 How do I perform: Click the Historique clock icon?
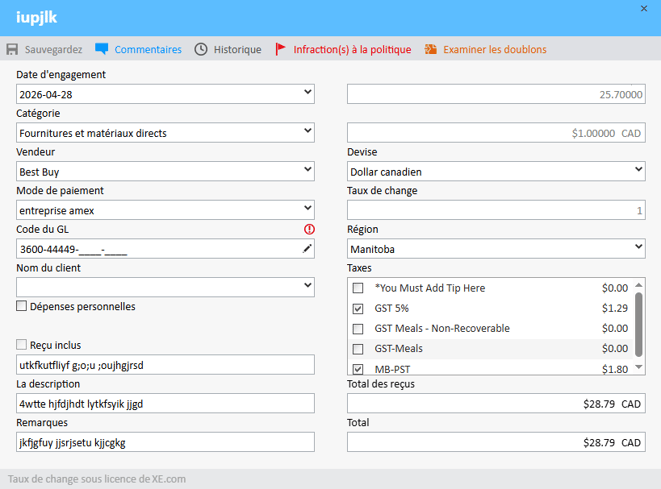201,49
